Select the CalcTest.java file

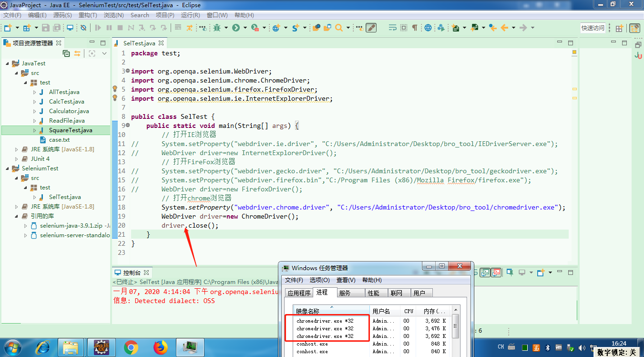tap(67, 102)
